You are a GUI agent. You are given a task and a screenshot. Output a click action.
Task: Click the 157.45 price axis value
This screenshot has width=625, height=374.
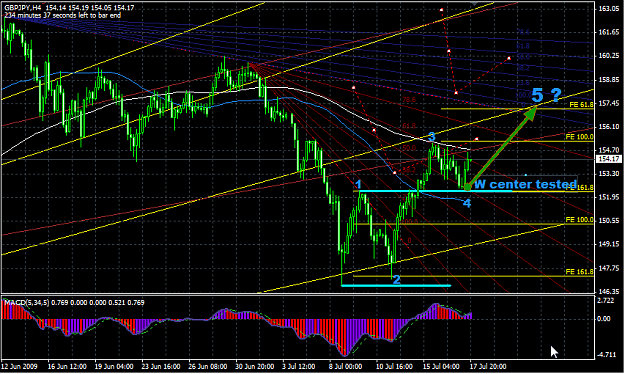pyautogui.click(x=609, y=103)
